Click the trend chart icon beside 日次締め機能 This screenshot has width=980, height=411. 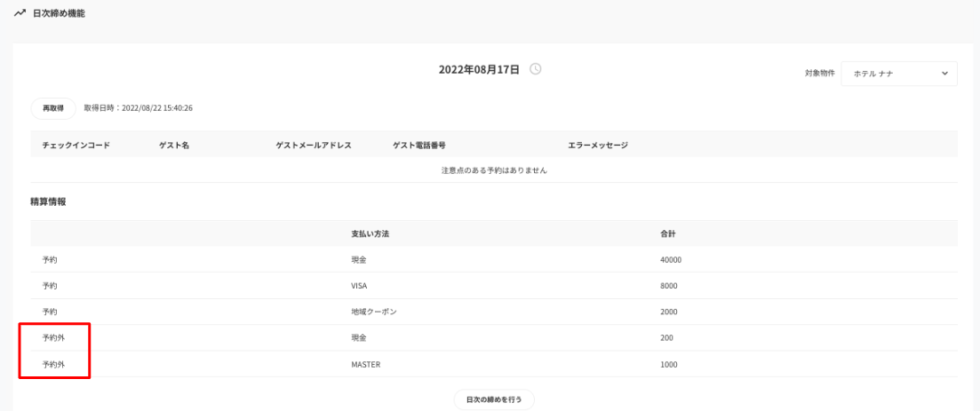point(20,13)
